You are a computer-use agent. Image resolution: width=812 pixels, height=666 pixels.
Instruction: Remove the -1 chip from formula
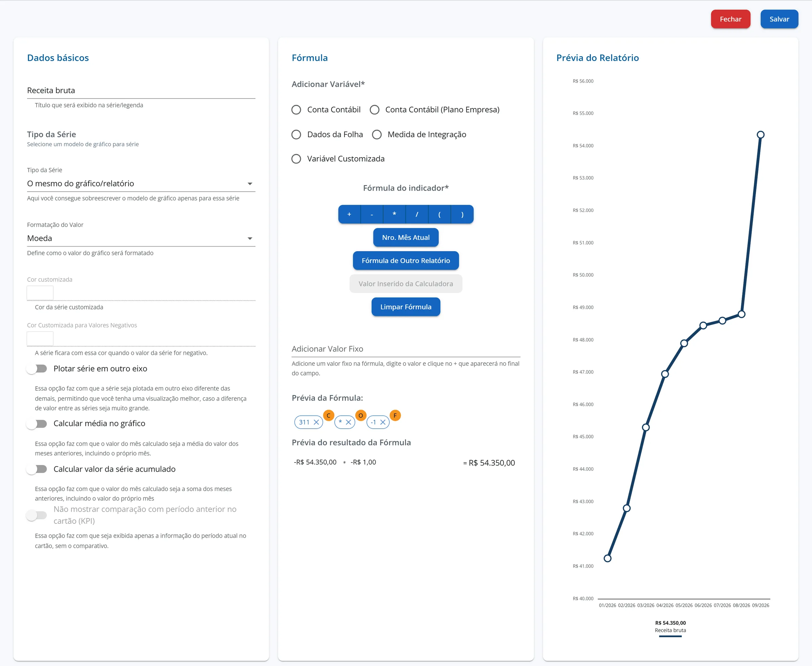click(383, 422)
